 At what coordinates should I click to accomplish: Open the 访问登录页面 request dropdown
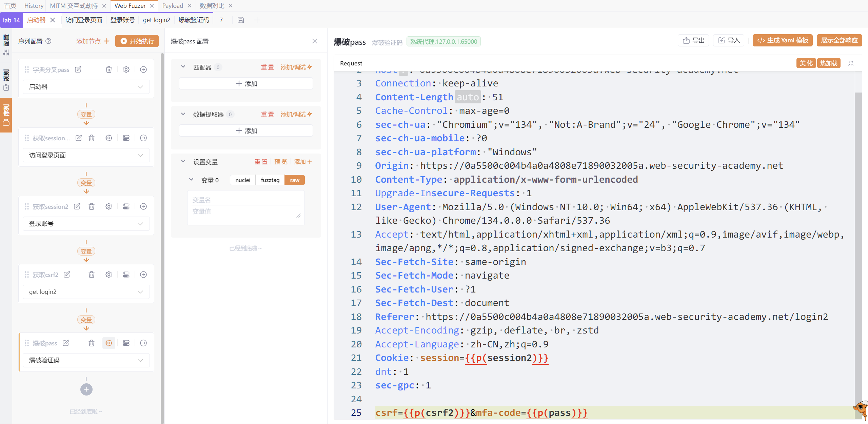click(86, 155)
